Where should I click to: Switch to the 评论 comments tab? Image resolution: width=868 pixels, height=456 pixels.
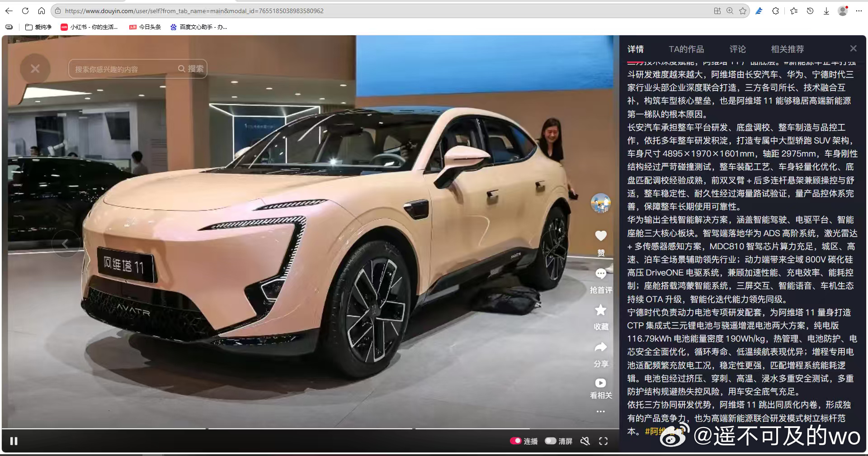tap(737, 49)
